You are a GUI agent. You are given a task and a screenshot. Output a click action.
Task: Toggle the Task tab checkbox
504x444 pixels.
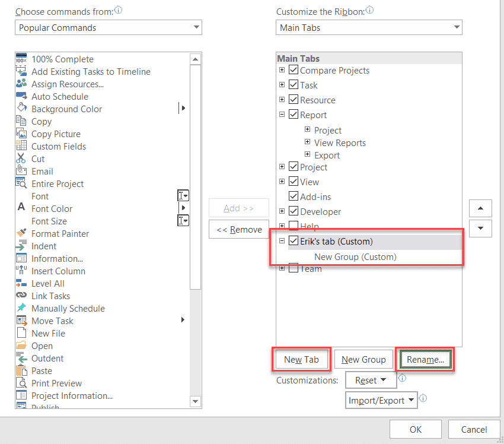click(x=294, y=85)
